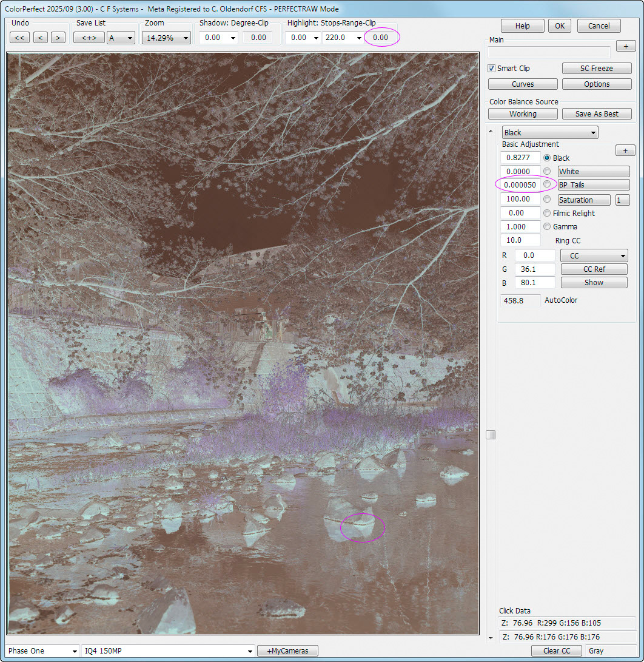Click the '+' button beside Basic Adjustment

(x=625, y=150)
